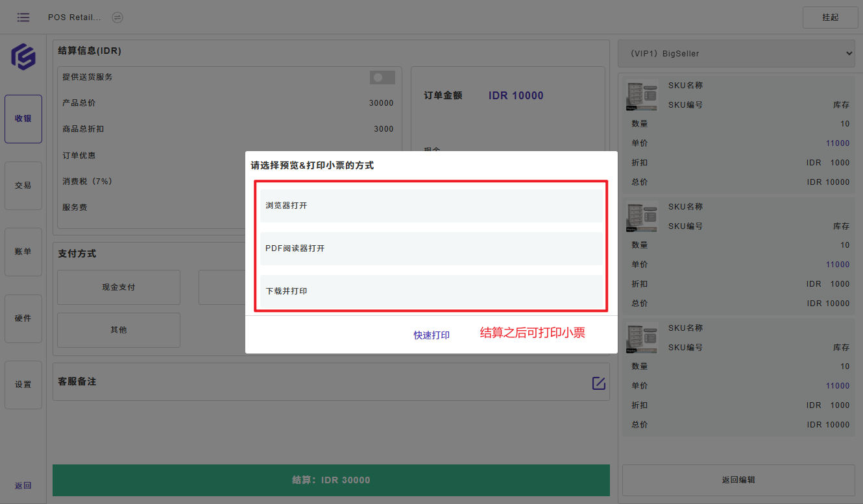Switch to the 交易 sidebar tab
Image resolution: width=863 pixels, height=504 pixels.
tap(23, 186)
